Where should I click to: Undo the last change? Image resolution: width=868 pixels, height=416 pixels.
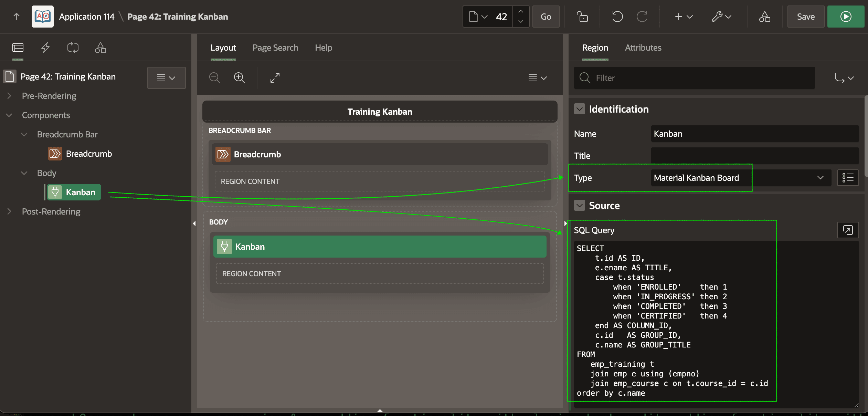coord(617,17)
